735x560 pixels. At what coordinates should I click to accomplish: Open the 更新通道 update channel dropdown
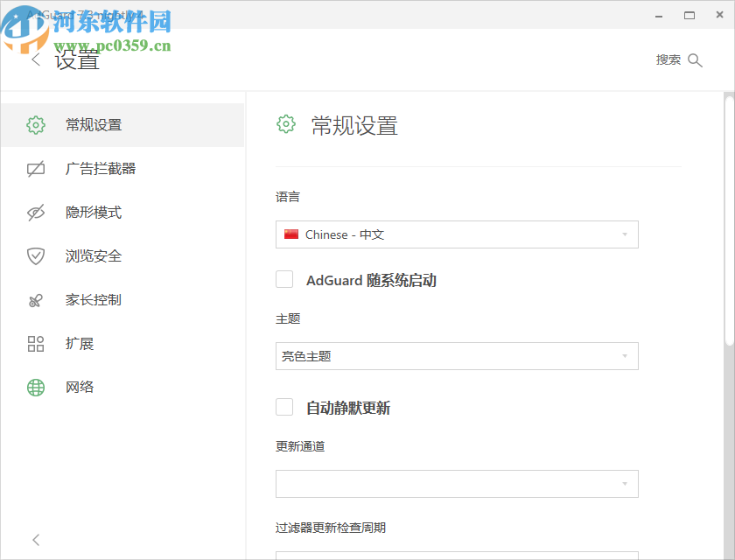(x=457, y=483)
